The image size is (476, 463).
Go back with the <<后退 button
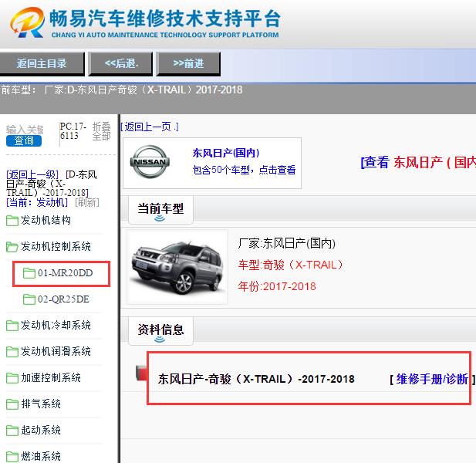(x=120, y=63)
